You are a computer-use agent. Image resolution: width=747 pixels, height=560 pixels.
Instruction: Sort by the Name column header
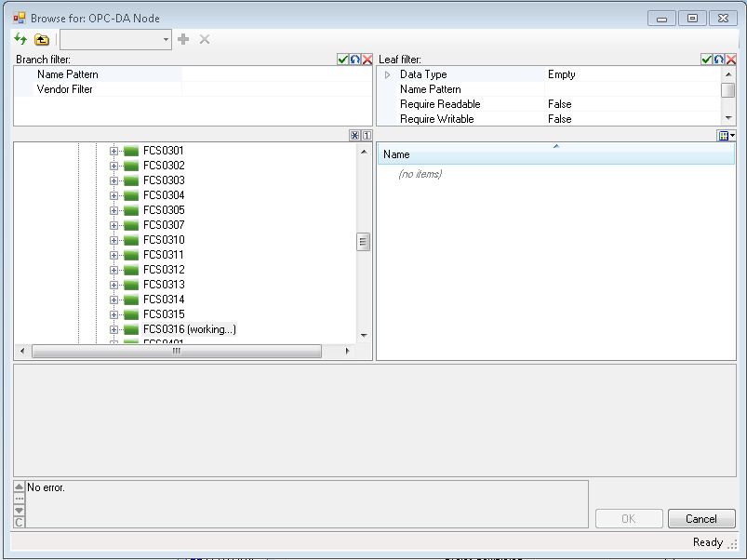click(x=555, y=154)
